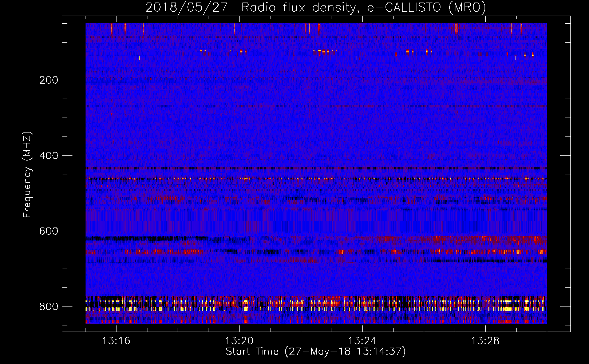The image size is (589, 364).
Task: Click the 600 frequency tick label
Action: click(48, 231)
